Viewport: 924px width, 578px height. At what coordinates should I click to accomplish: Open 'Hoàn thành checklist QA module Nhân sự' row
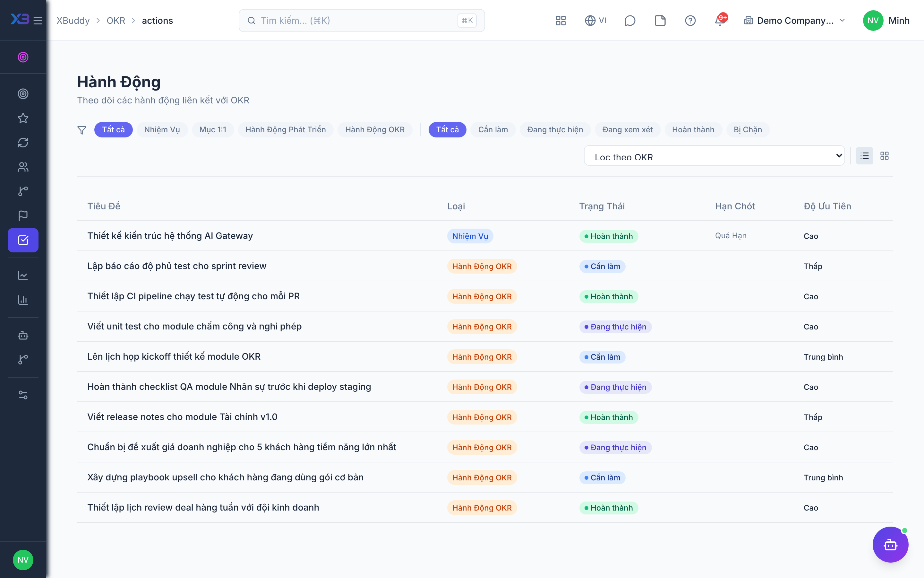tap(485, 387)
